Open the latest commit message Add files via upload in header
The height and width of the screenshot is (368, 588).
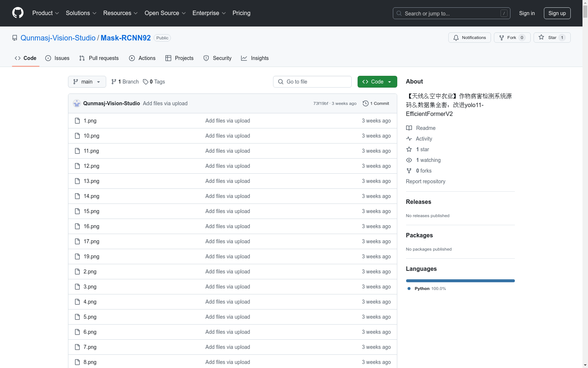click(165, 103)
